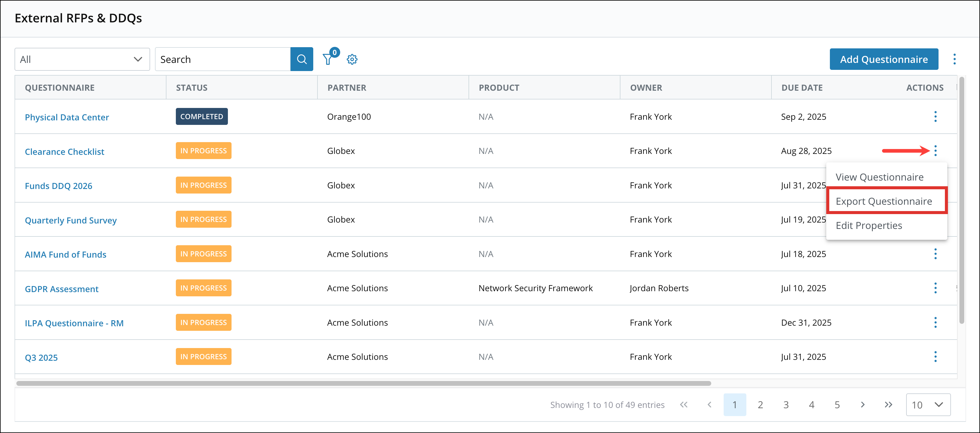
Task: Click the Add Questionnaire button
Action: tap(884, 59)
